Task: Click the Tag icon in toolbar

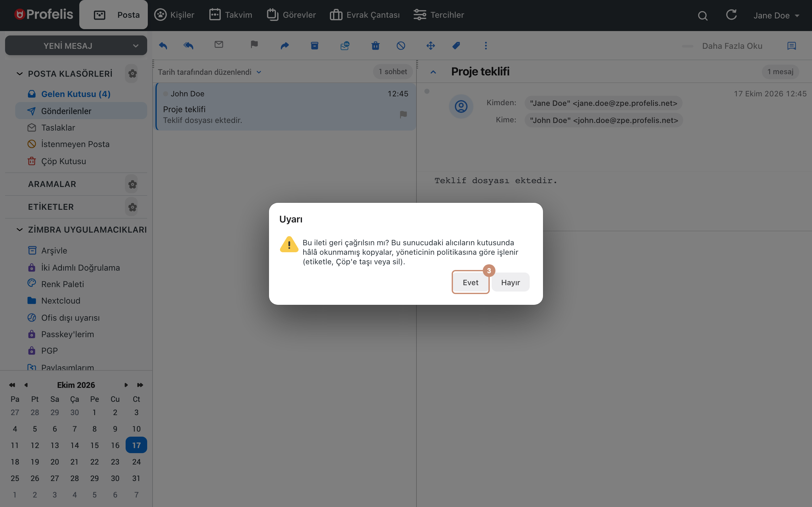Action: 456,46
